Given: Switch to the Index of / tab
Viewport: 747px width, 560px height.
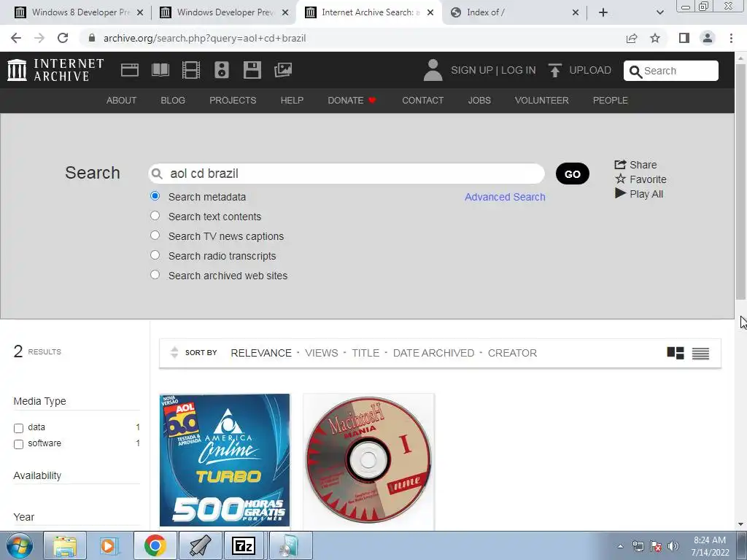Looking at the screenshot, I should 514,12.
